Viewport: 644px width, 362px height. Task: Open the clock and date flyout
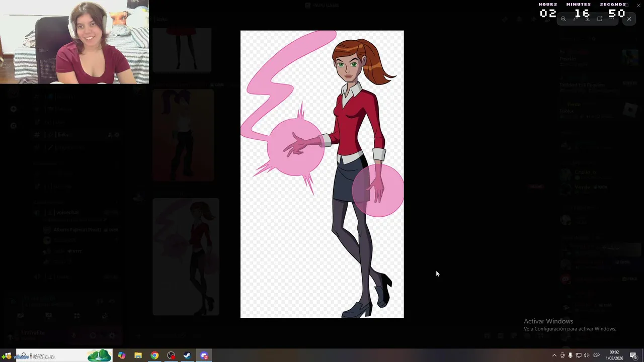coord(614,355)
